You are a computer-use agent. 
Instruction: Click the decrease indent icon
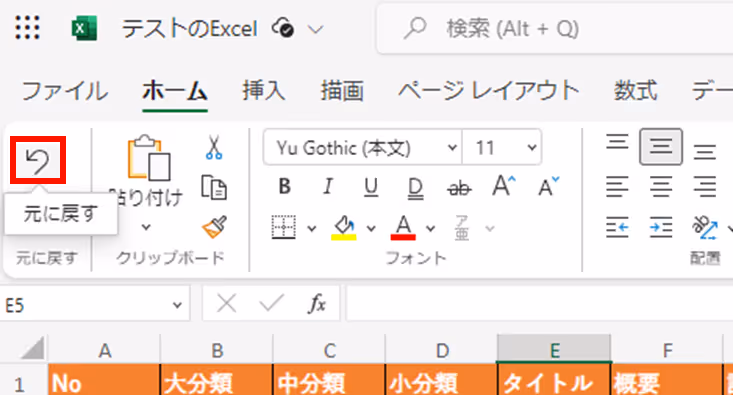pos(617,227)
